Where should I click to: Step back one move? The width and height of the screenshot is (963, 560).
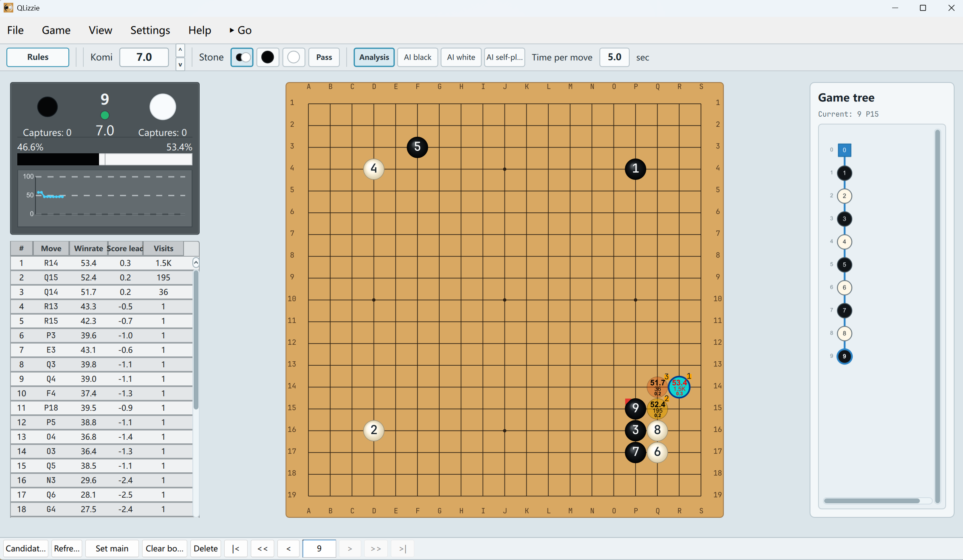coord(289,549)
